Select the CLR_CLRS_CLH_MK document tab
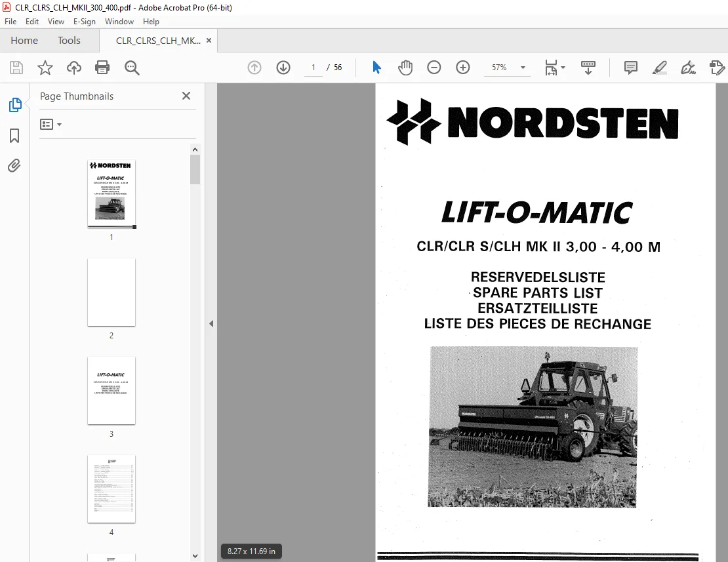This screenshot has width=728, height=562. click(158, 41)
